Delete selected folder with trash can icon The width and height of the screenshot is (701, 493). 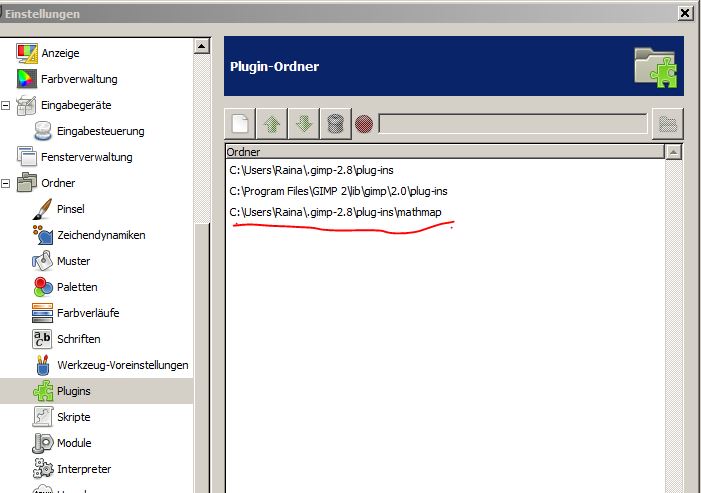tap(336, 123)
